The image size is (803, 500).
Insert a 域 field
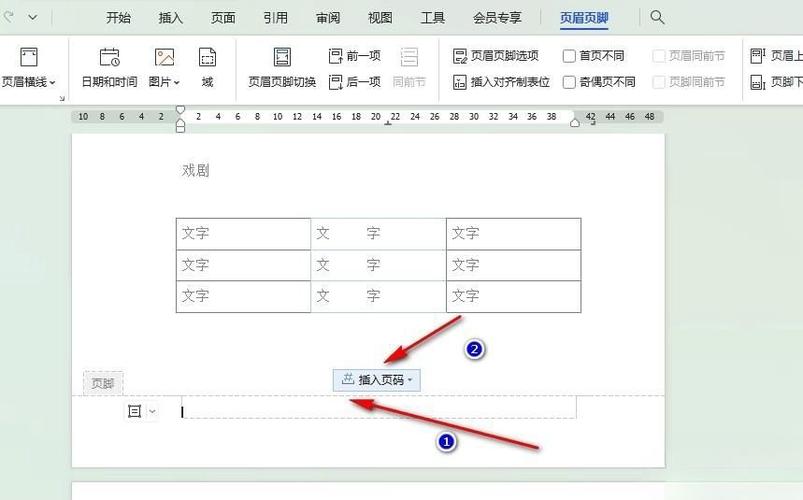207,68
